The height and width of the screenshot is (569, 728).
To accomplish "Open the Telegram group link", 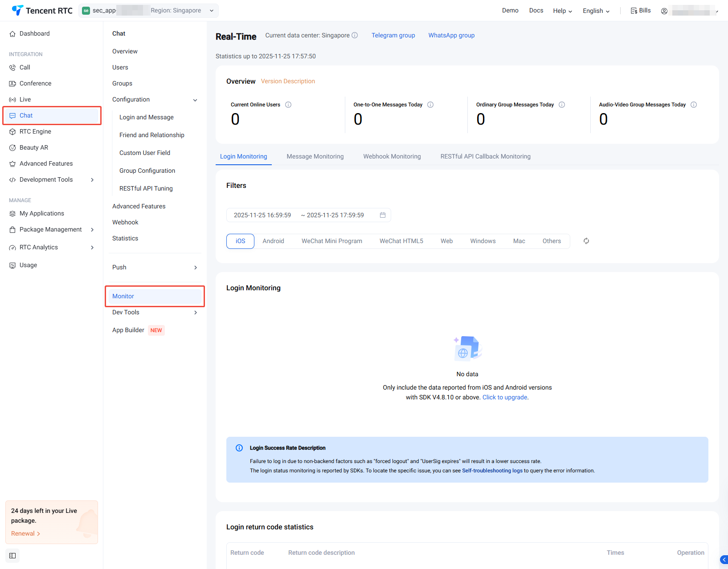I will pos(393,35).
